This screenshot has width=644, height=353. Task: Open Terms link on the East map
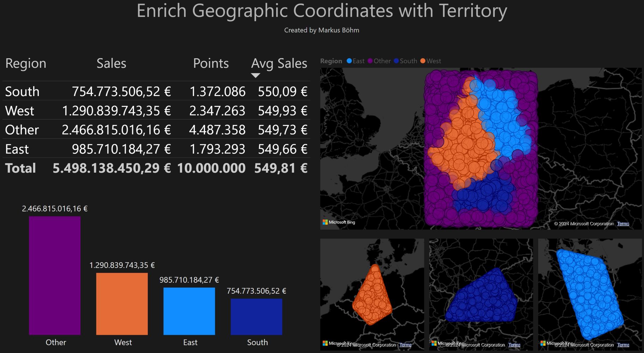click(624, 345)
